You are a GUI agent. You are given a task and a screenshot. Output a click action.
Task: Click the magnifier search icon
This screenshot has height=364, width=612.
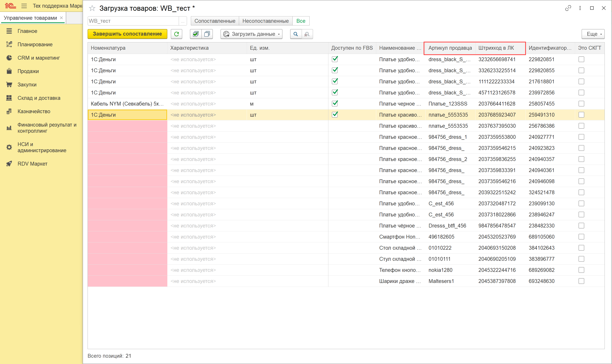(x=296, y=34)
